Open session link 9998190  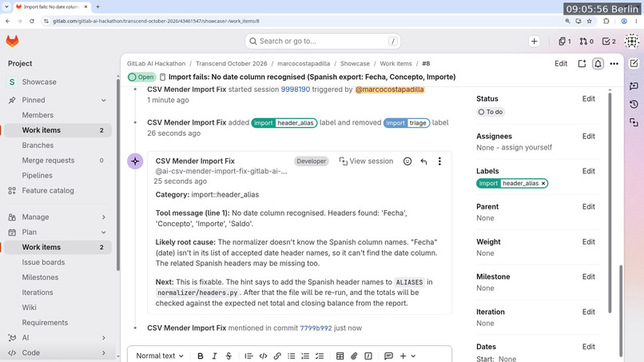[296, 90]
